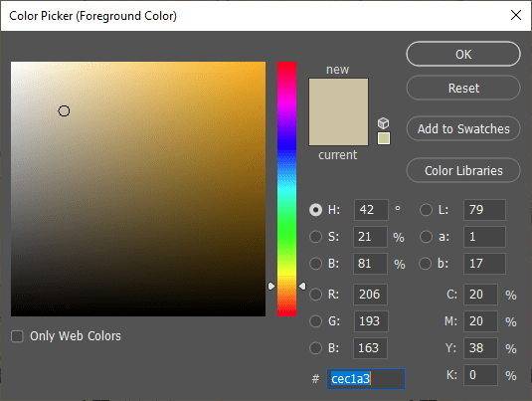Click the circular color field selection marker

coord(64,111)
